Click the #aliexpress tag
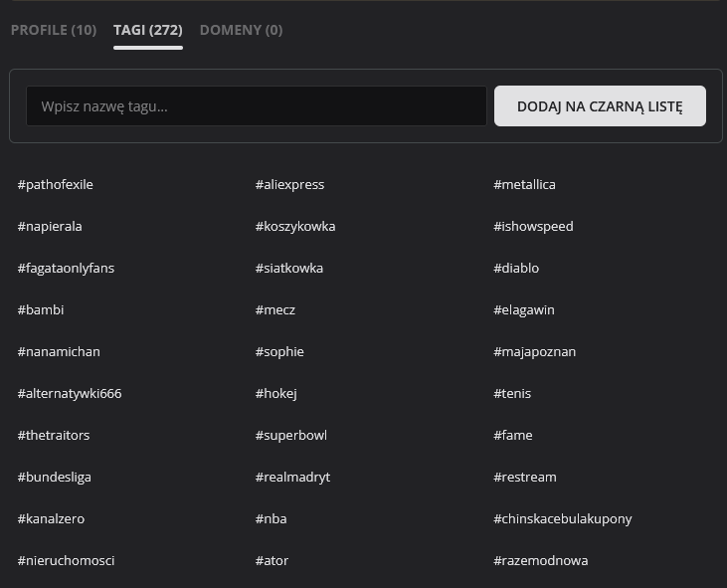Viewport: 727px width, 588px height. (289, 184)
